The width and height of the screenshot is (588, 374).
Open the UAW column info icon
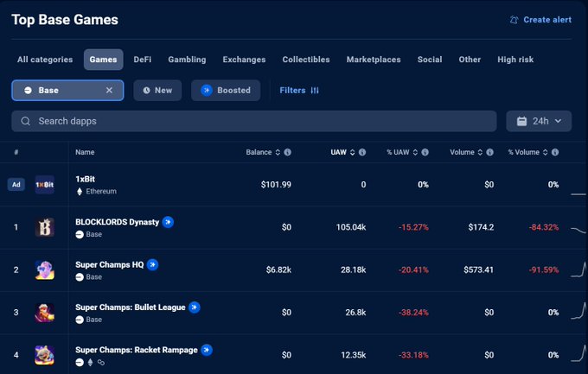click(362, 152)
